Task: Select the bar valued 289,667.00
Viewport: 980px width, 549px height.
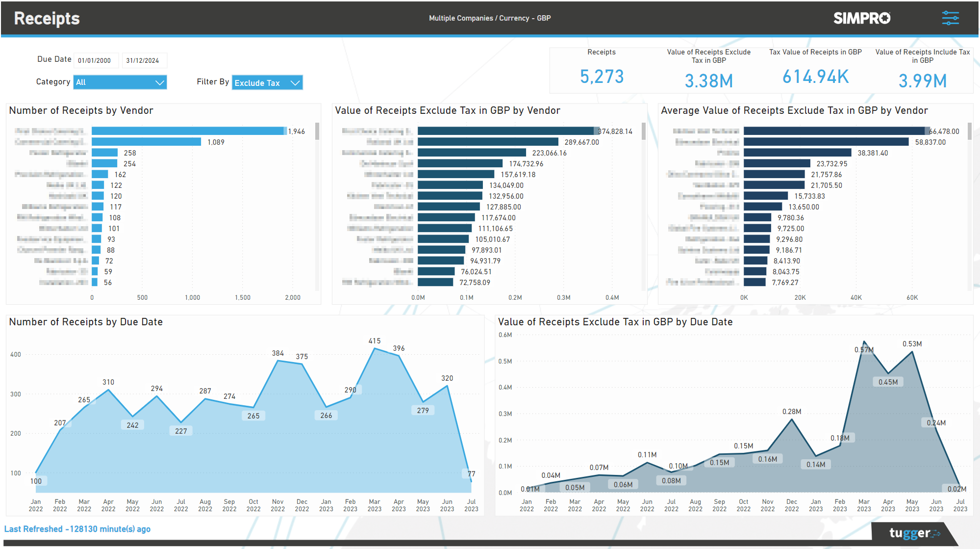Action: coord(488,142)
